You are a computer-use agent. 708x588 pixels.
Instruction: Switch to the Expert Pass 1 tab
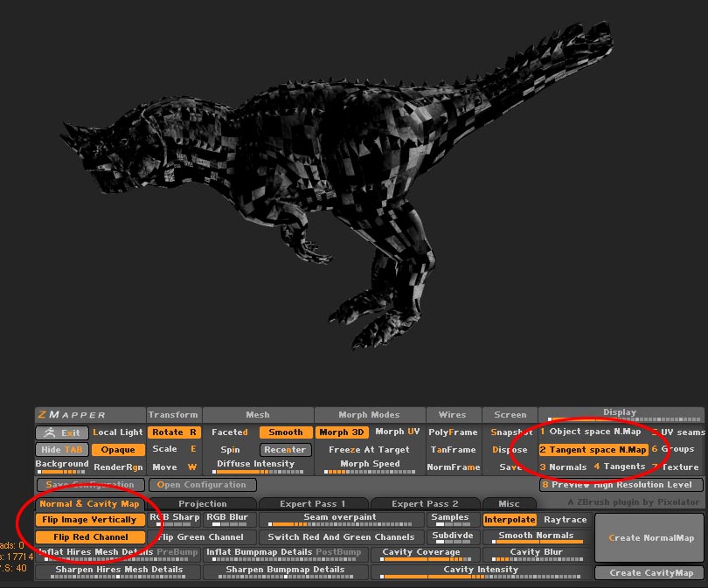pos(312,503)
